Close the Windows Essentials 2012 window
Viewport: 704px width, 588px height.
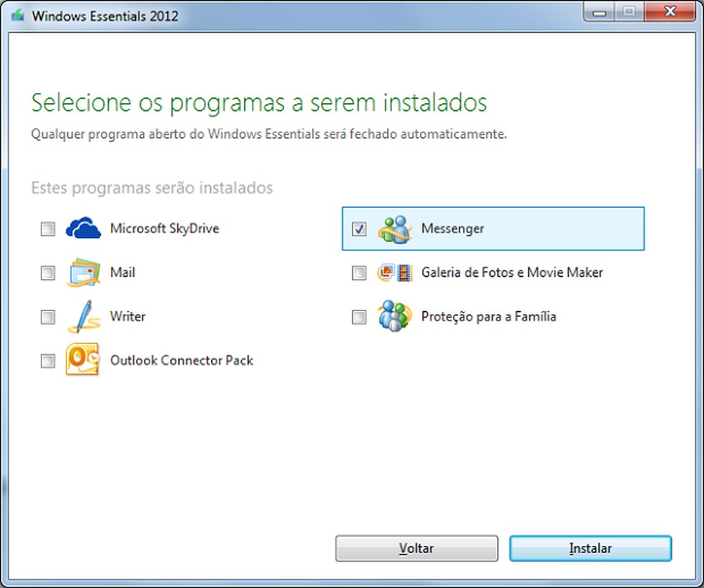tap(670, 11)
